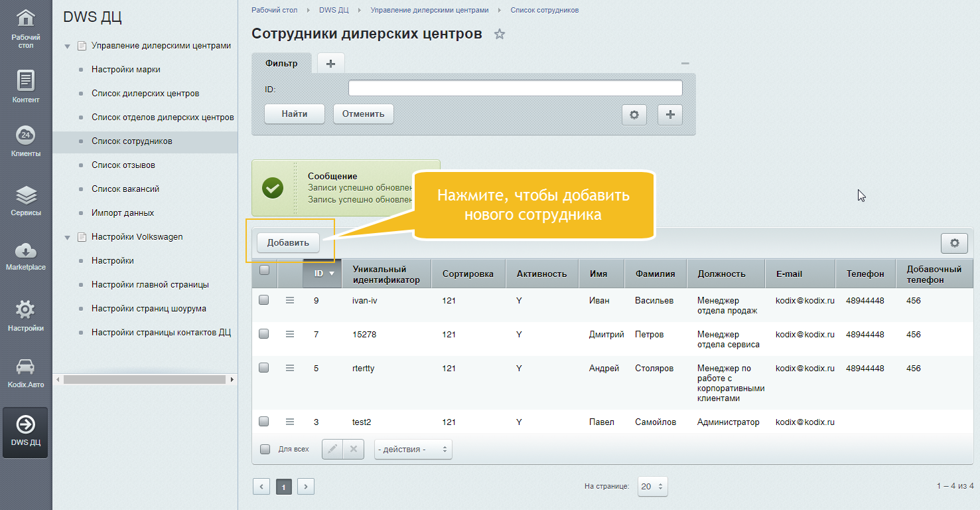Open the Сервисы sidebar section
Viewport: 980px width, 510px height.
tap(26, 200)
